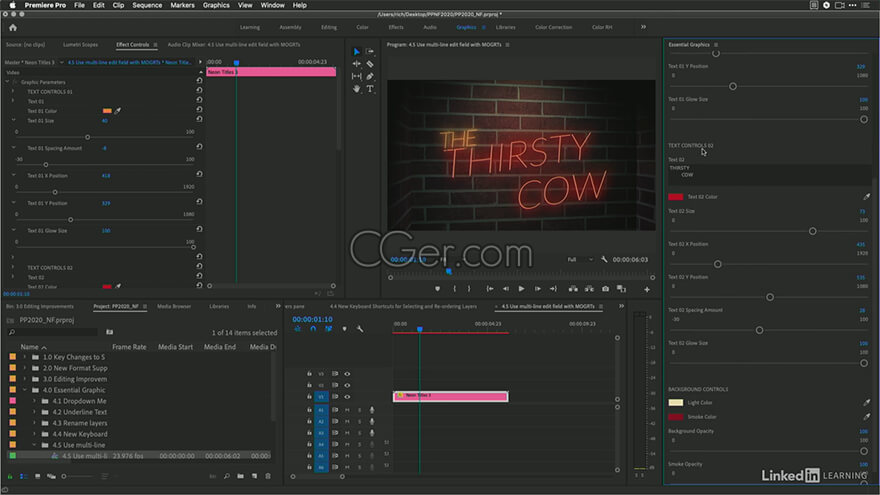Image resolution: width=880 pixels, height=495 pixels.
Task: Expand 4.1 Dropdown Menu bin
Action: coord(34,401)
